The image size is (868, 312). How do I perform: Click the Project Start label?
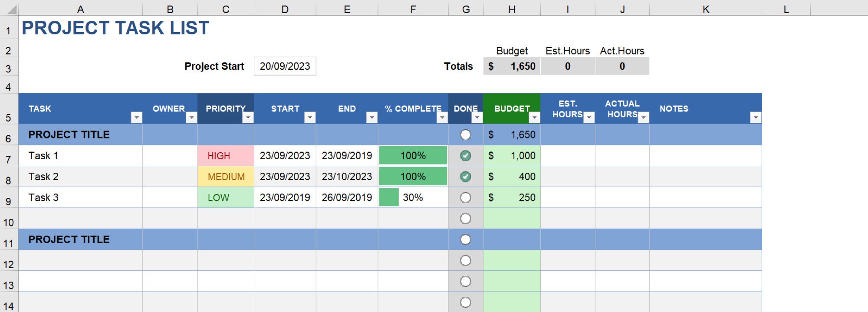point(214,66)
